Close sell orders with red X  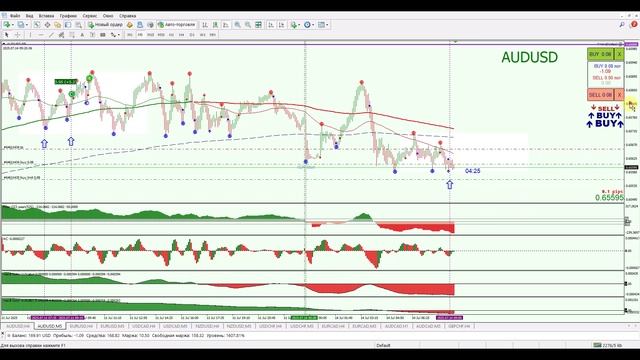(x=619, y=95)
